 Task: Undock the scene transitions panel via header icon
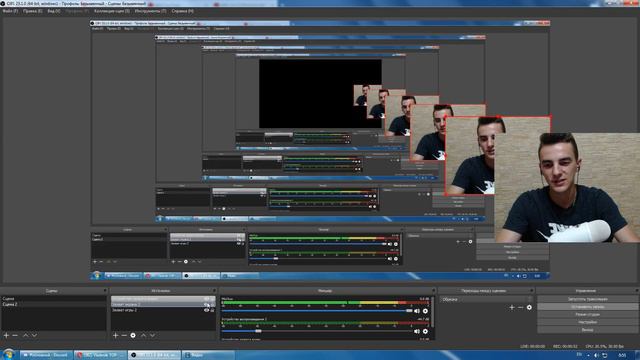coord(531,291)
